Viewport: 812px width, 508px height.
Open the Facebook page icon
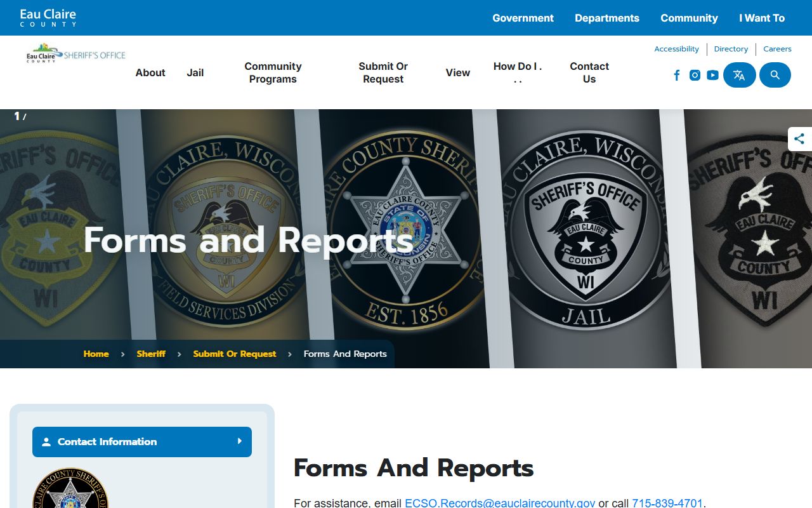[677, 76]
